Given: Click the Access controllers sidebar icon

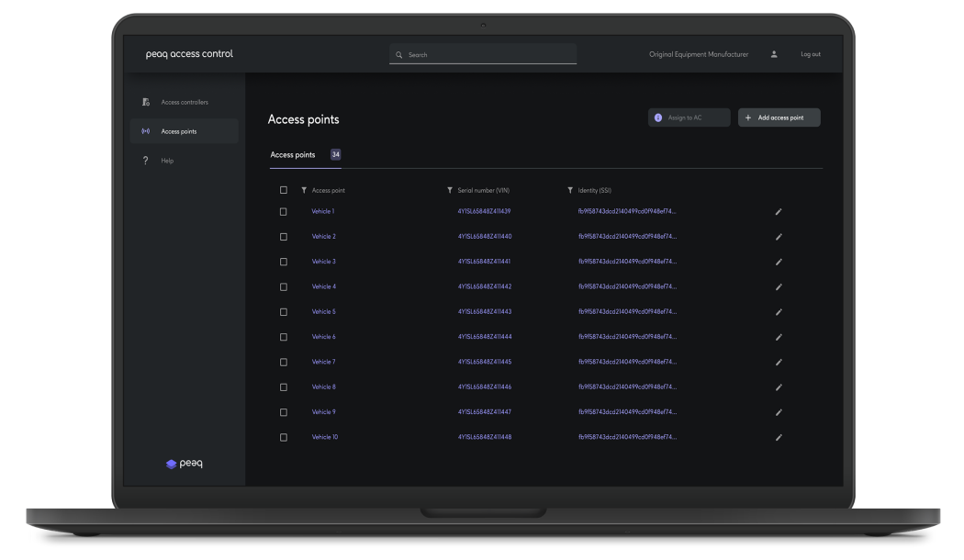Looking at the screenshot, I should click(146, 102).
